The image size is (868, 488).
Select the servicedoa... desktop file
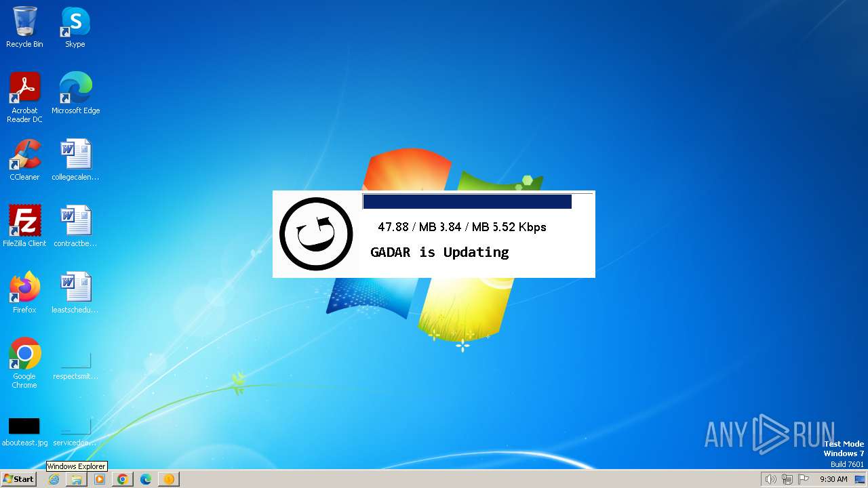[75, 432]
